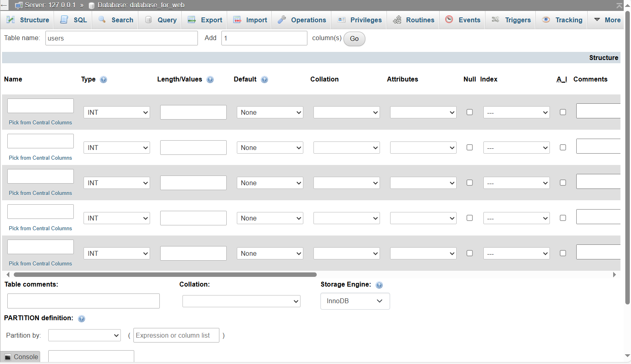Image resolution: width=631 pixels, height=364 pixels.
Task: Click first row's Pick from Central Columns link
Action: tap(41, 122)
